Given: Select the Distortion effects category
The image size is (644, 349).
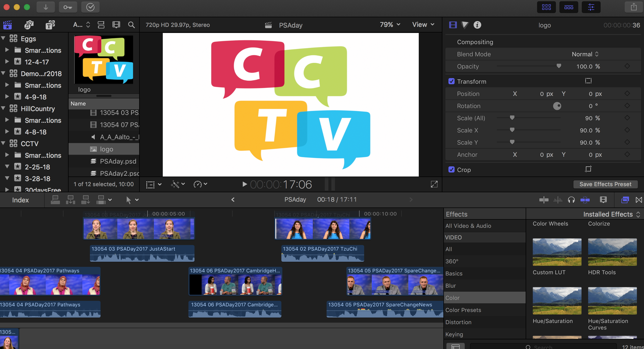Looking at the screenshot, I should 485,322.
